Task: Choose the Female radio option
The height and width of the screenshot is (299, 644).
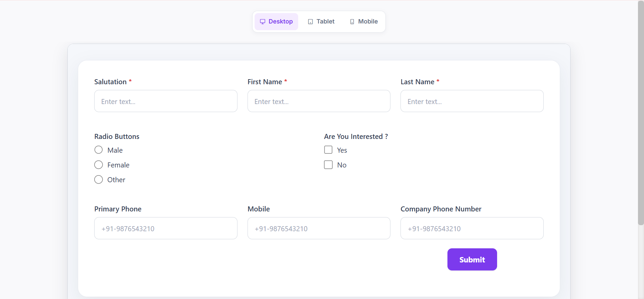Action: click(x=99, y=165)
